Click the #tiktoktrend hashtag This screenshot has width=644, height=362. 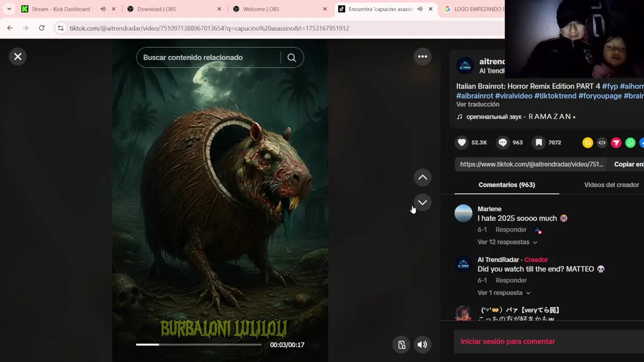(x=555, y=96)
